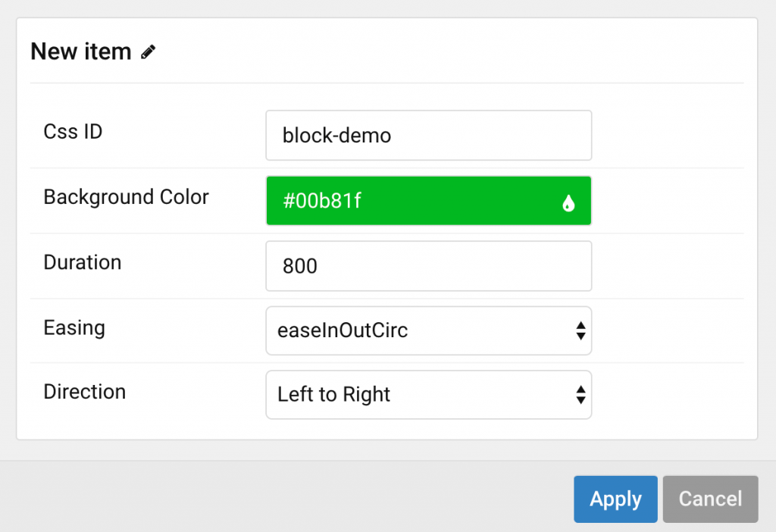Expand the Easing selector to change animation curve
776x532 pixels.
428,330
